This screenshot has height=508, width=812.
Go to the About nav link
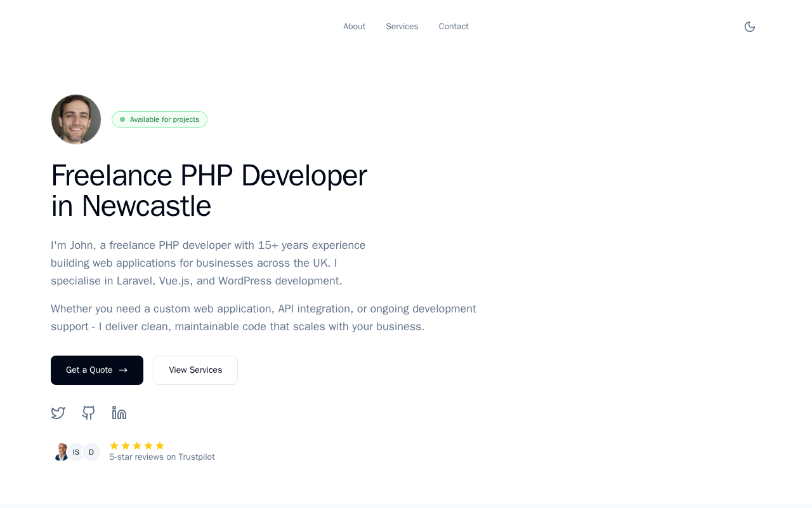coord(354,27)
